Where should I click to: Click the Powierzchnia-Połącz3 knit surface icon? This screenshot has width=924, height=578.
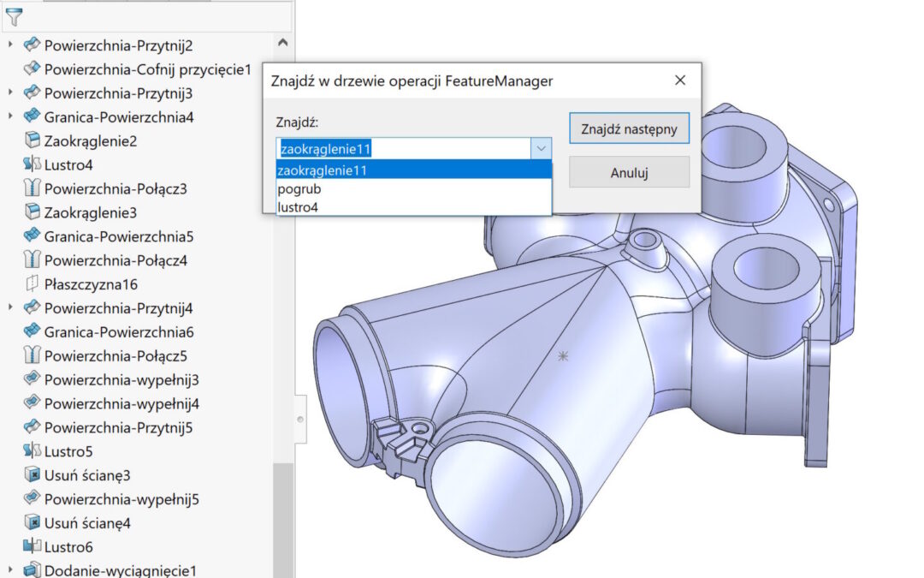(x=32, y=188)
